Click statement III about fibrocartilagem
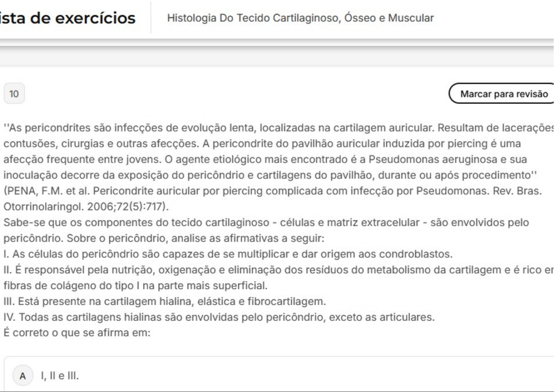 click(x=164, y=301)
